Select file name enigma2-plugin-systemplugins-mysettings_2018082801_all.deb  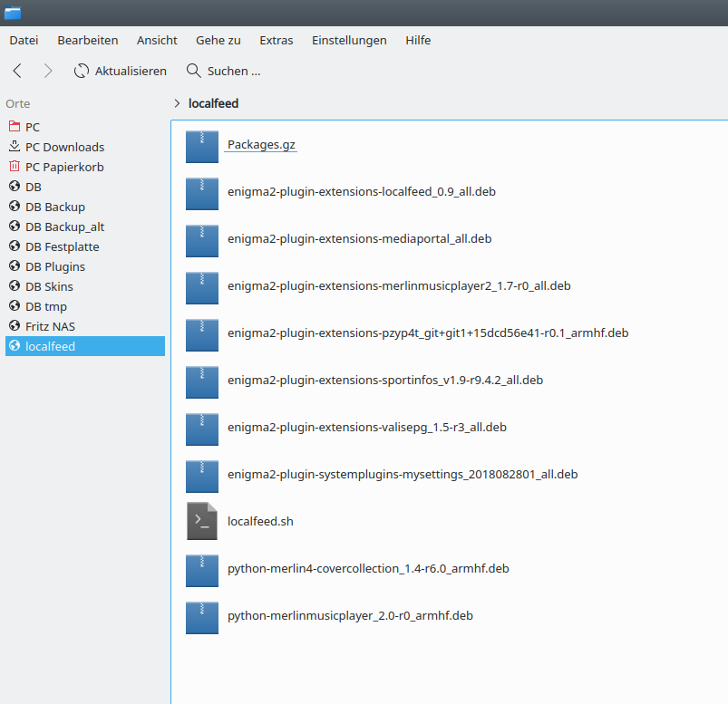403,474
